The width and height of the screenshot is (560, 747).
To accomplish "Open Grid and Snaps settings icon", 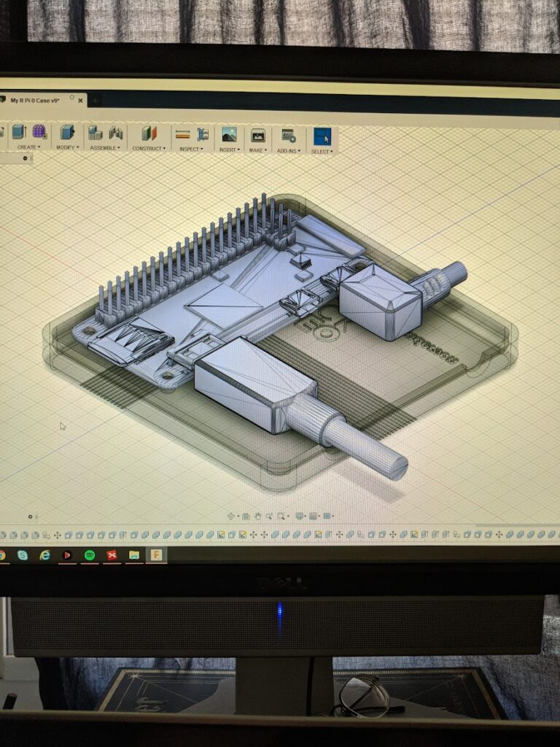I will (314, 516).
